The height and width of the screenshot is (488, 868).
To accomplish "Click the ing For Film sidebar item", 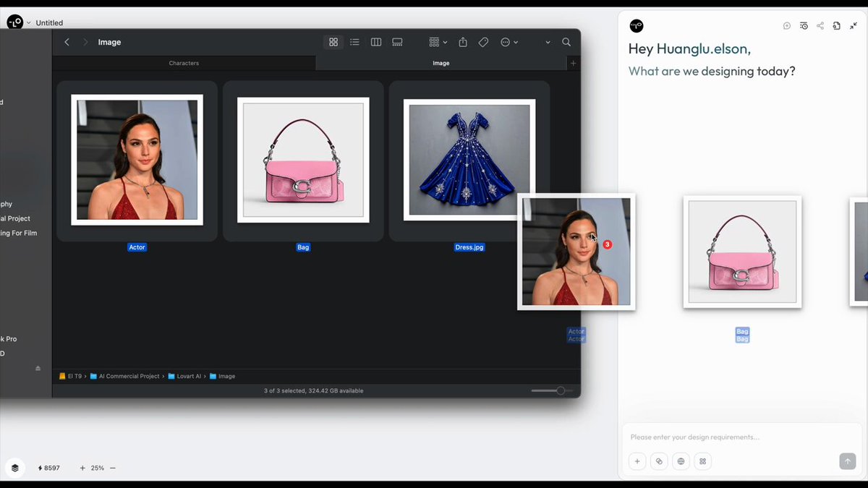I will point(18,233).
